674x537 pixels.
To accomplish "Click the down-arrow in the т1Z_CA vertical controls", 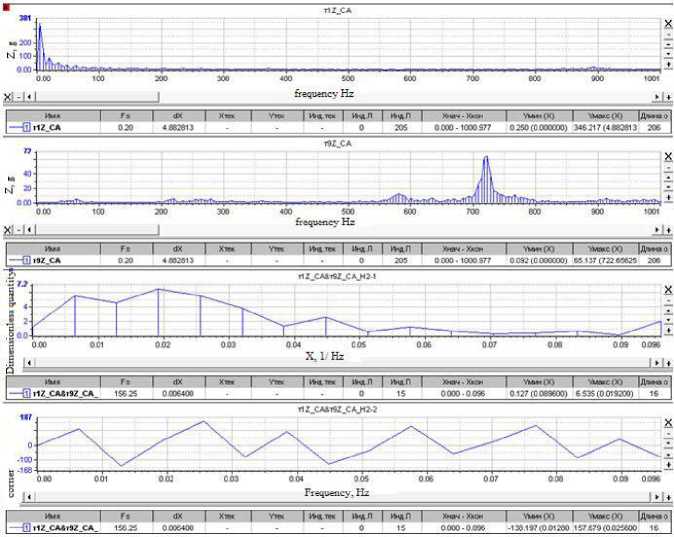I will [x=668, y=54].
